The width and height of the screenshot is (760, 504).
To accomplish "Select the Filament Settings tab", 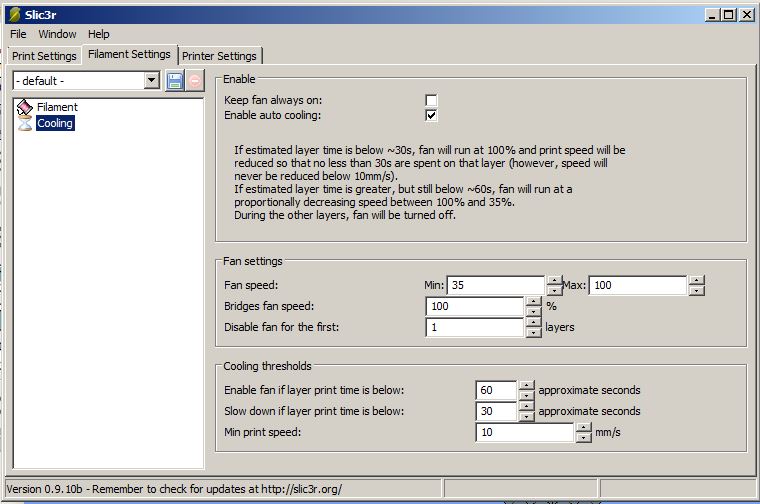I will (129, 54).
